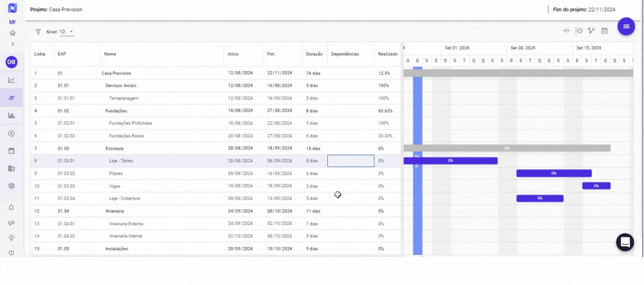Go to the home icon
The width and height of the screenshot is (644, 285).
(x=13, y=33)
